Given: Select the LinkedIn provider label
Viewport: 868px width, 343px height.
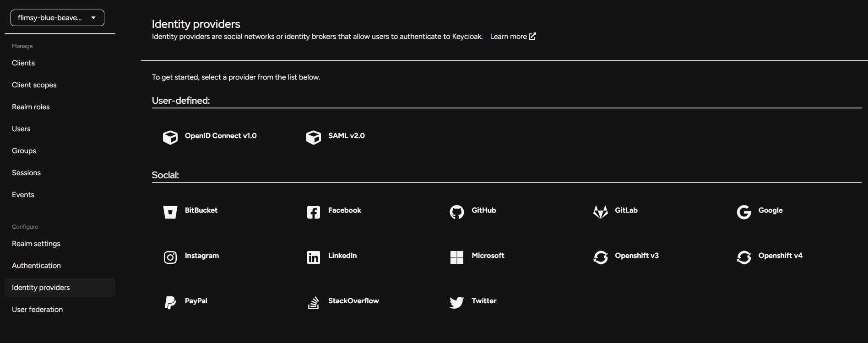Looking at the screenshot, I should tap(342, 256).
